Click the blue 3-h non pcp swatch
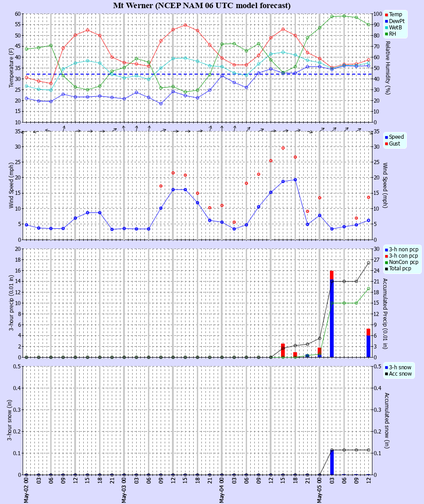Screen dimensions: 424x504 tap(386, 250)
